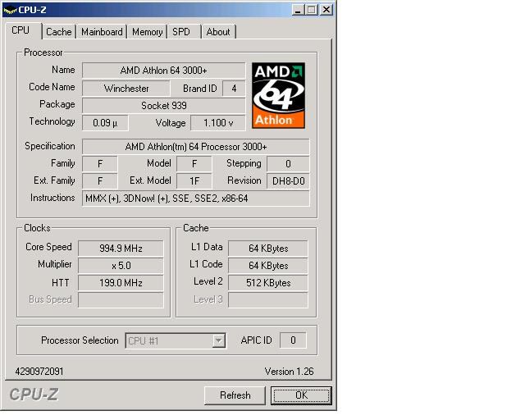Screen dimensions: 525x420
Task: Click the Voltage value 1.100 v
Action: 218,123
